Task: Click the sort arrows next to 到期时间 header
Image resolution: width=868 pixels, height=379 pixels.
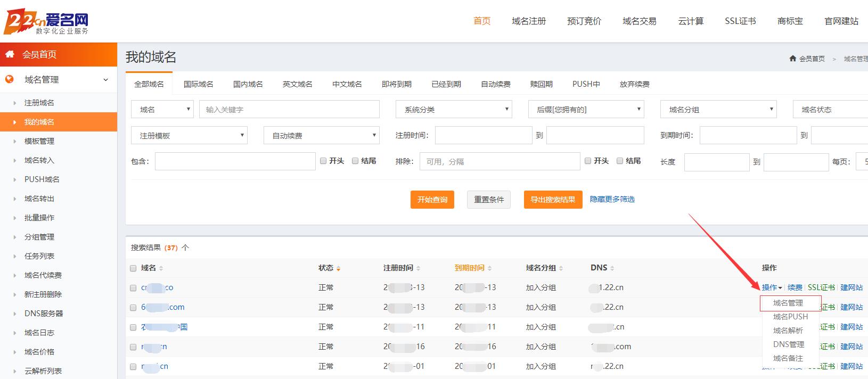Action: [489, 268]
